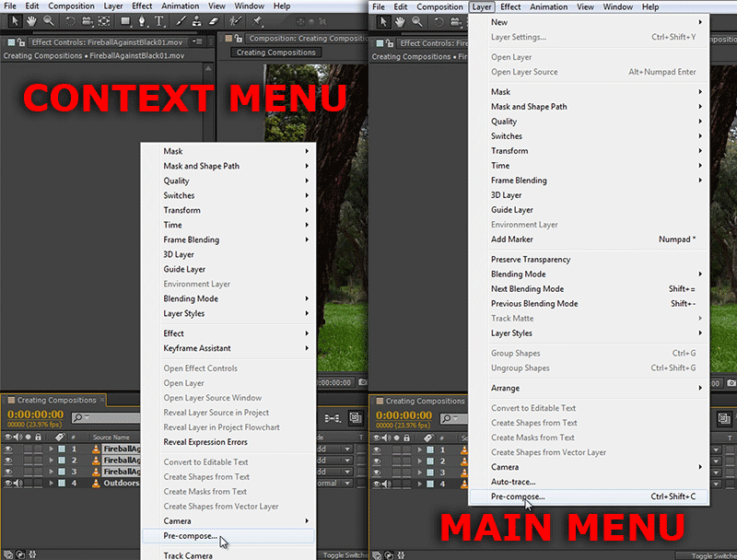Choose the Roto Brush tool in left toolbar
This screenshot has height=560, width=737.
click(x=235, y=21)
